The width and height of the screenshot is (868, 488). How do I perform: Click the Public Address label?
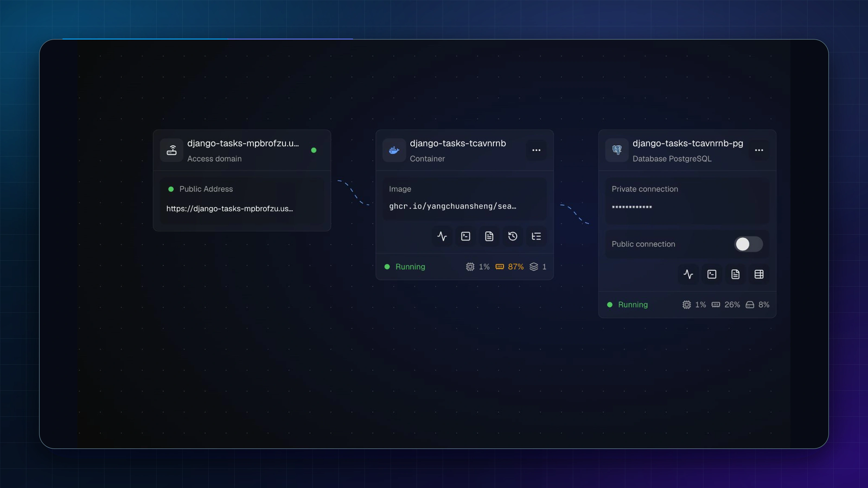point(206,189)
